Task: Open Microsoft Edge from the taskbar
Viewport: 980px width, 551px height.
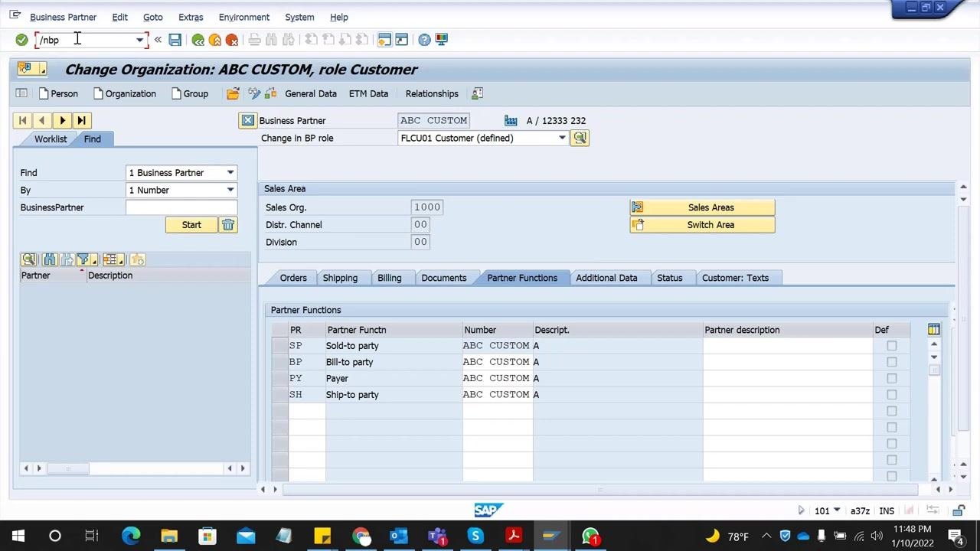Action: [x=131, y=536]
